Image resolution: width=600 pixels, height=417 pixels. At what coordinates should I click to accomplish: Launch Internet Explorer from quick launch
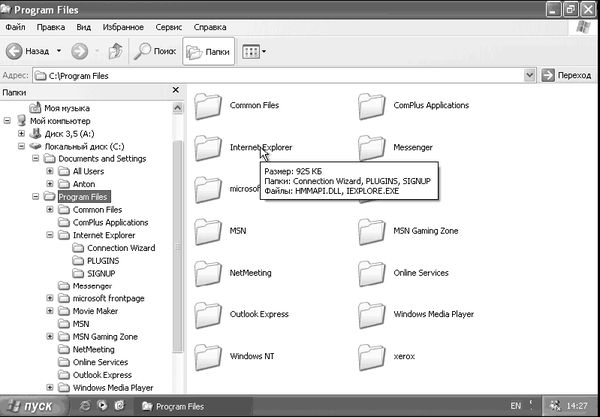[85, 406]
